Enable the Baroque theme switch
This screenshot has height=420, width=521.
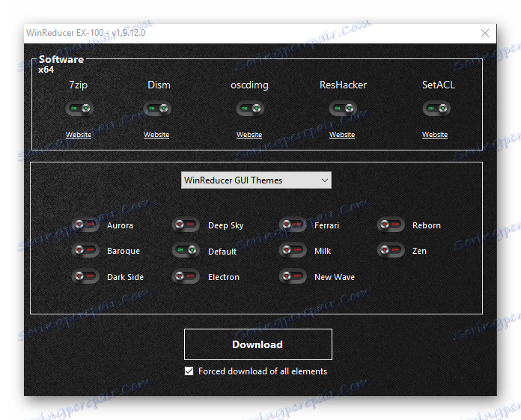tap(85, 250)
